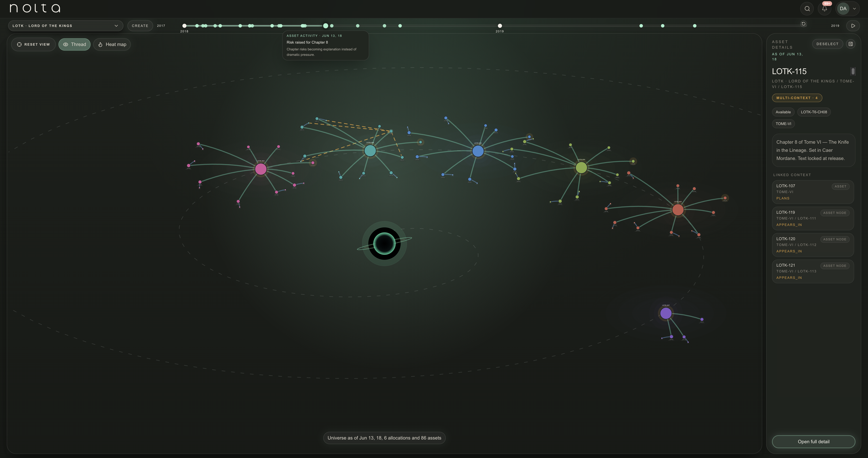Select the green LOTK-004 hub node

tap(581, 168)
